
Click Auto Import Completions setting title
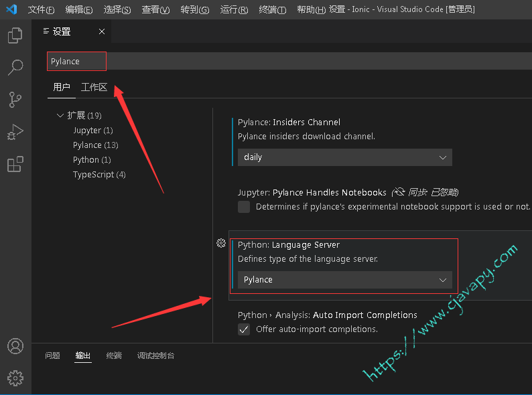[x=328, y=315]
